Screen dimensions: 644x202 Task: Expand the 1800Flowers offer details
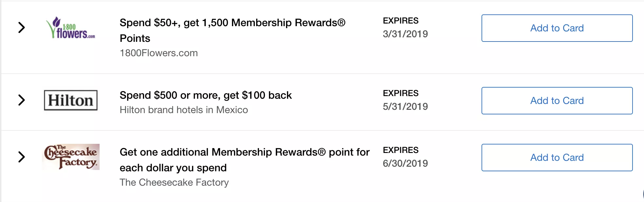[x=22, y=28]
